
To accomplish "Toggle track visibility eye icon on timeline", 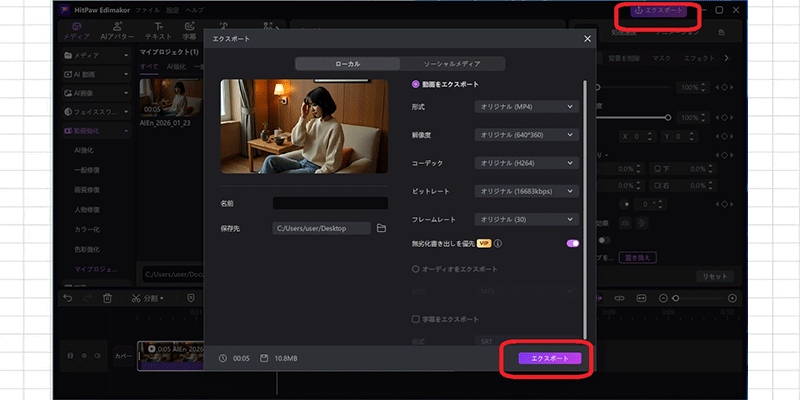I will pyautogui.click(x=84, y=356).
